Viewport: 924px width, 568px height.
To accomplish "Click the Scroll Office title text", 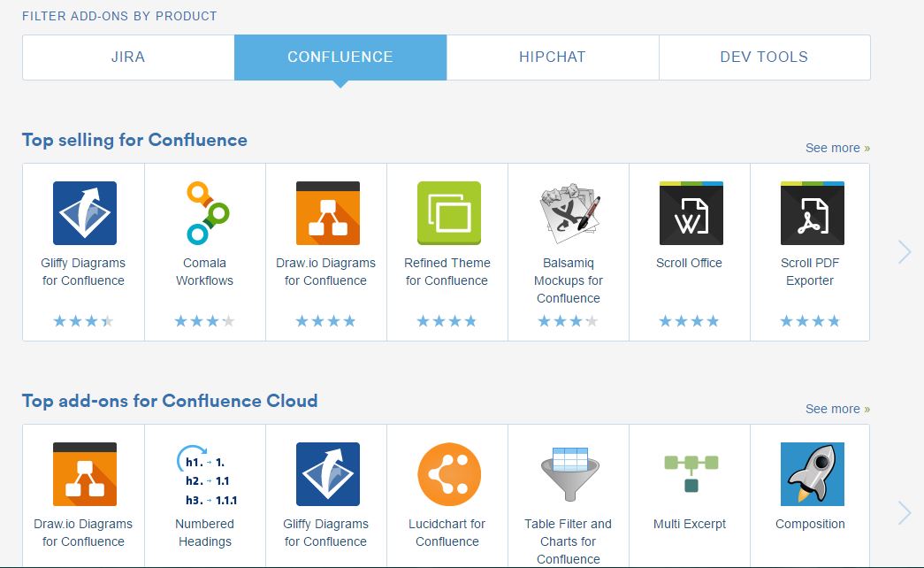I will click(689, 263).
